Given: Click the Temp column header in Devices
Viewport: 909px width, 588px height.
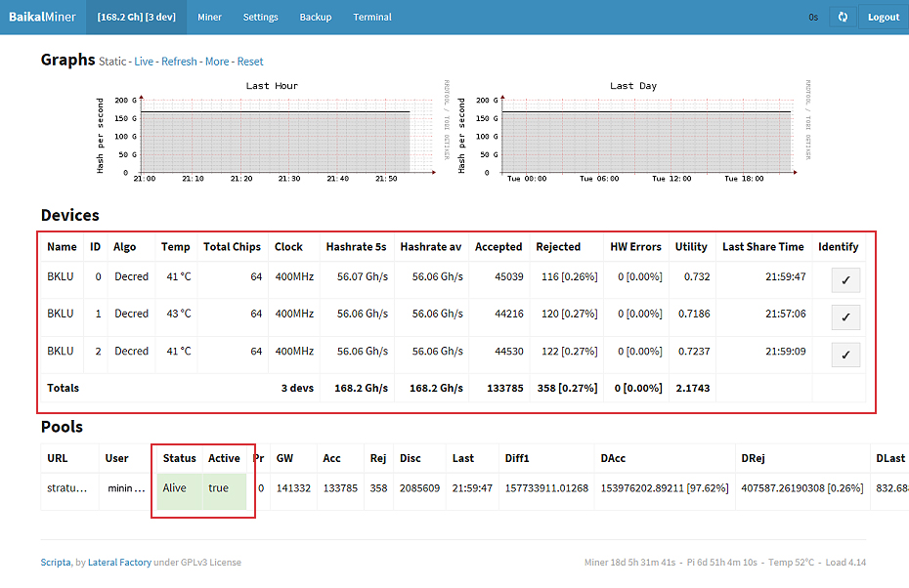Looking at the screenshot, I should [176, 247].
